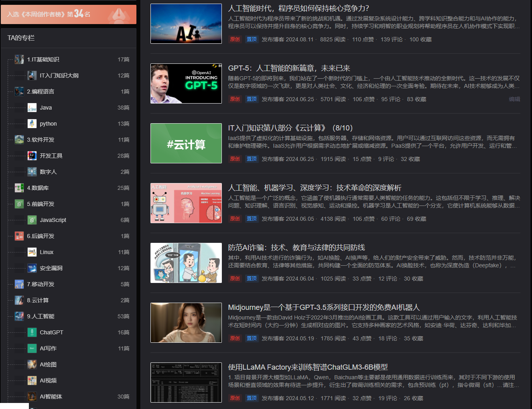Click the 数字人 column icon
Viewport: 532px width, 409px height.
pyautogui.click(x=32, y=172)
